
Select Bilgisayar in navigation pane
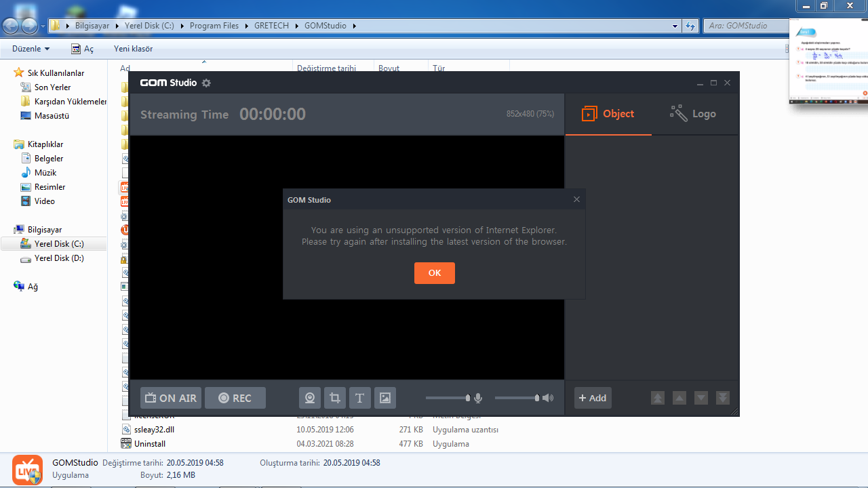click(x=45, y=230)
